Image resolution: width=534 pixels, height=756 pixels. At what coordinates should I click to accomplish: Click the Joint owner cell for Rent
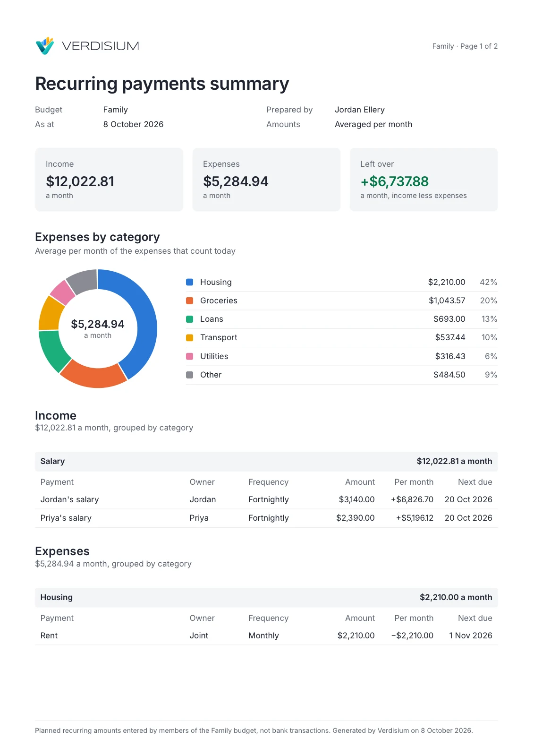click(x=199, y=636)
